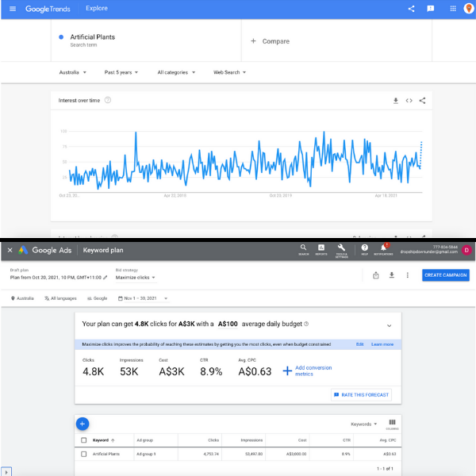Change the All languages filter

(60, 298)
